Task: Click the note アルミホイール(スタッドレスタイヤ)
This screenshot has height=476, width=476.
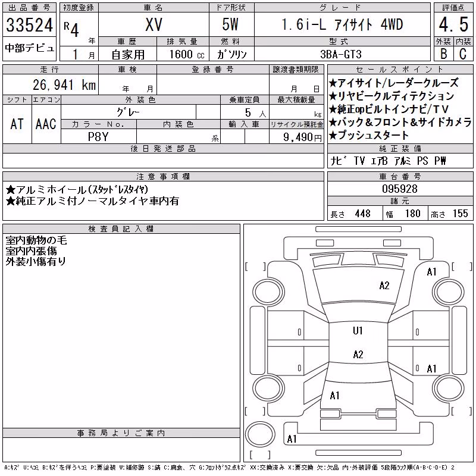Action: (77, 190)
